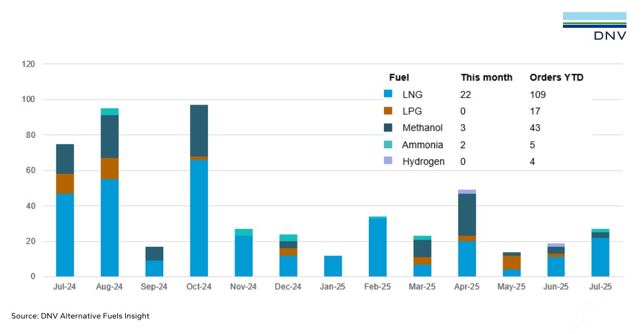Click the Jul-25 axis label
The height and width of the screenshot is (334, 644).
click(x=600, y=287)
